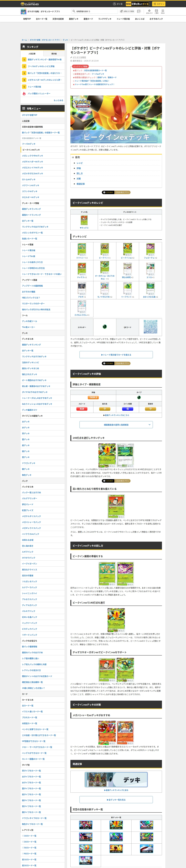Open ranking item 4 メガサメハダーexデッキ article
Viewport: 186px width, 868px height.
[x=43, y=80]
